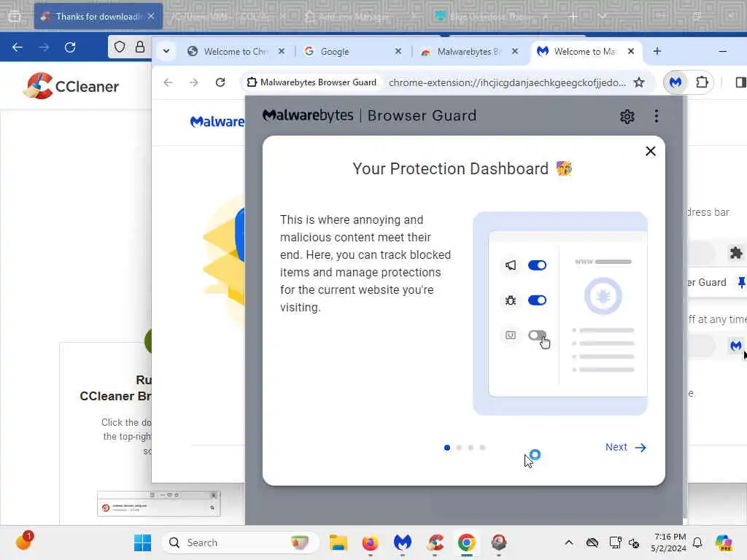Open Firefox from taskbar

coord(370,542)
